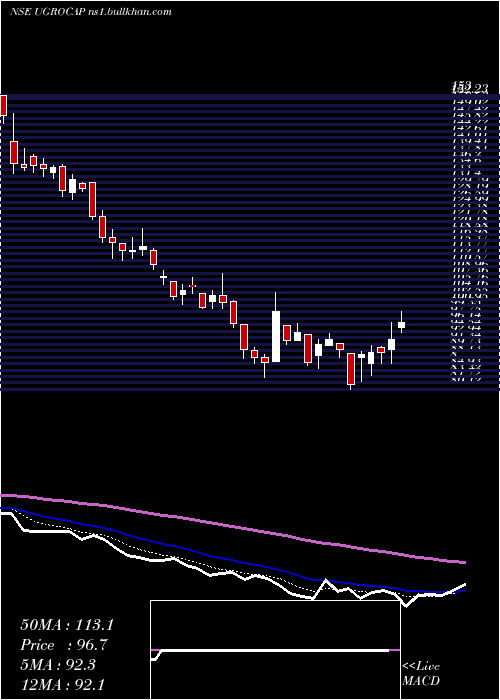Click the large white candlestick mid-chart
Screen dimensions: 500x700
(276, 336)
